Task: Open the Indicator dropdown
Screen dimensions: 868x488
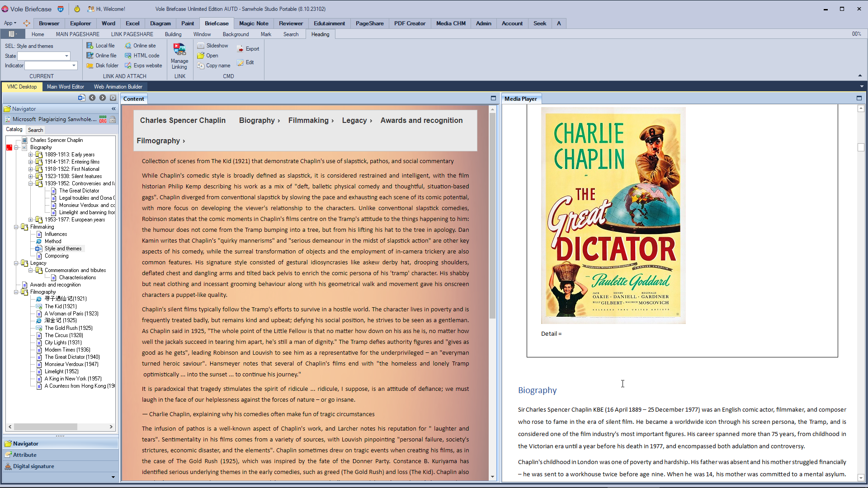Action: [74, 66]
